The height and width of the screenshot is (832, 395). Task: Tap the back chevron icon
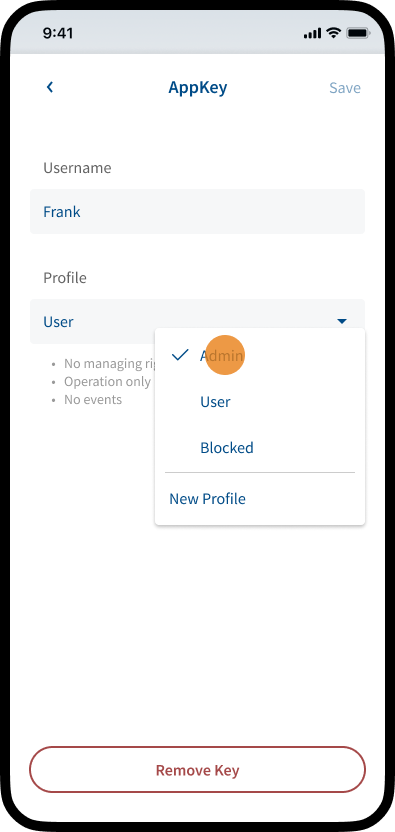(x=50, y=87)
